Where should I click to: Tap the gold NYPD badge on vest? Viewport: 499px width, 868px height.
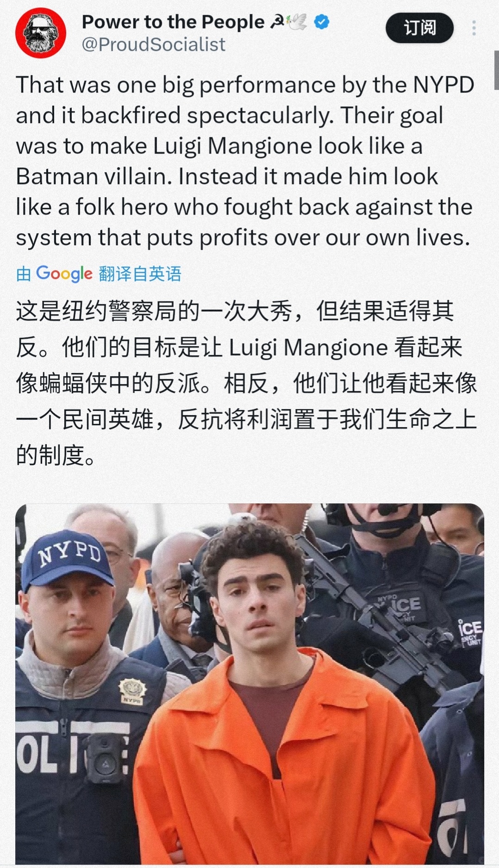click(133, 691)
